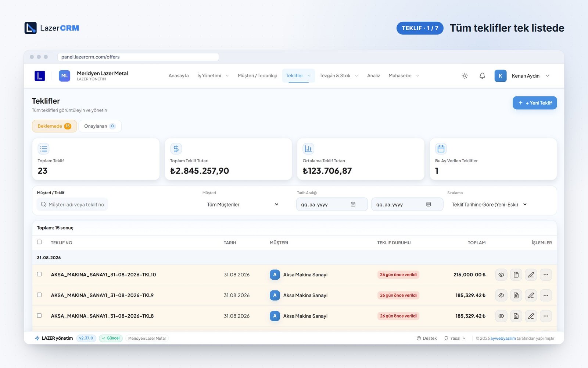Follow the aywebyazilim link
The height and width of the screenshot is (368, 588).
[503, 338]
